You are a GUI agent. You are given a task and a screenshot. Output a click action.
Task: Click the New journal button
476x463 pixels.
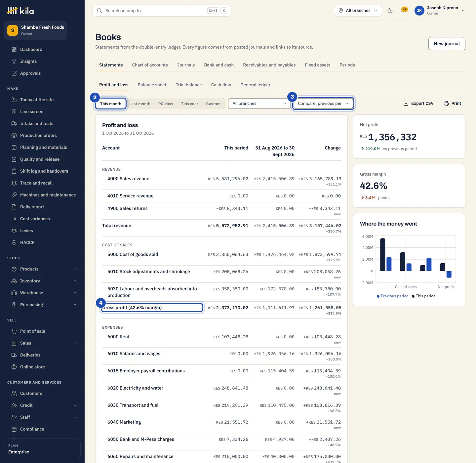pos(447,44)
